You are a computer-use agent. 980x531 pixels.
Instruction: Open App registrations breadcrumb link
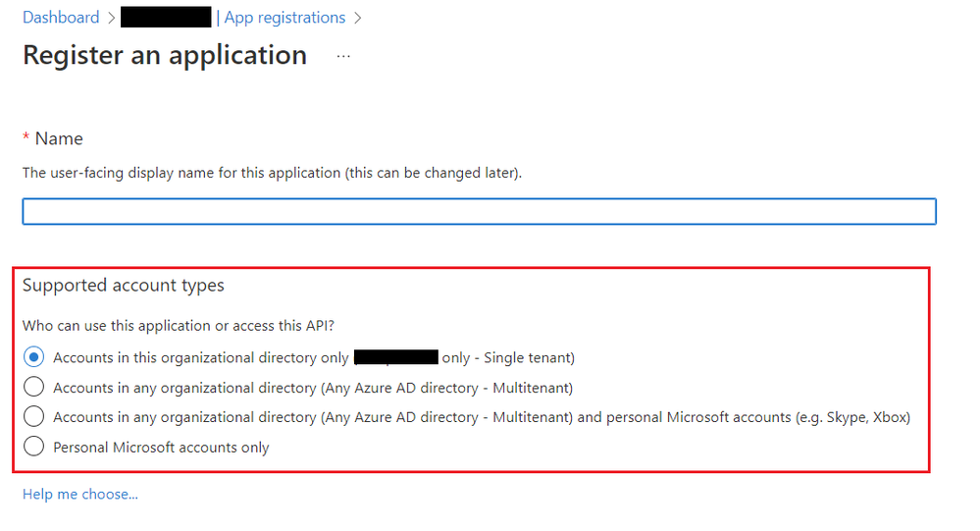284,18
